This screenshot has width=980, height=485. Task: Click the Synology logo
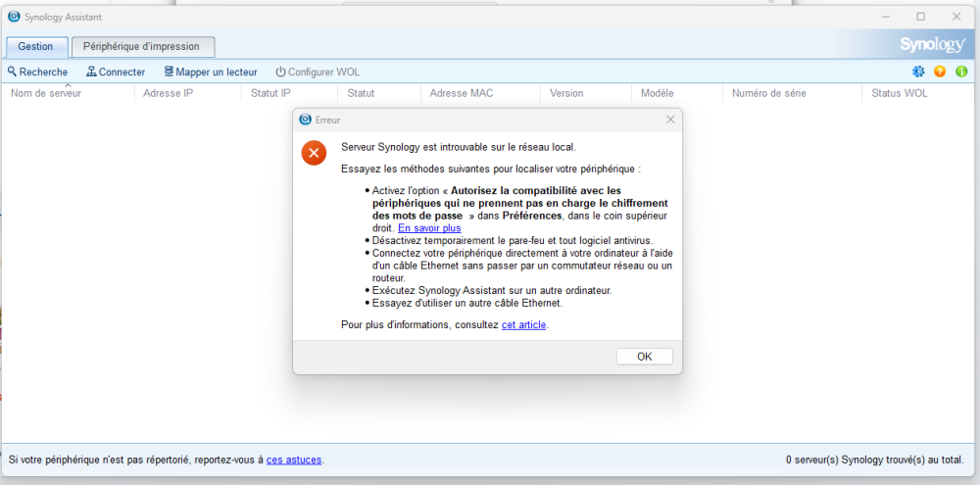pyautogui.click(x=933, y=45)
